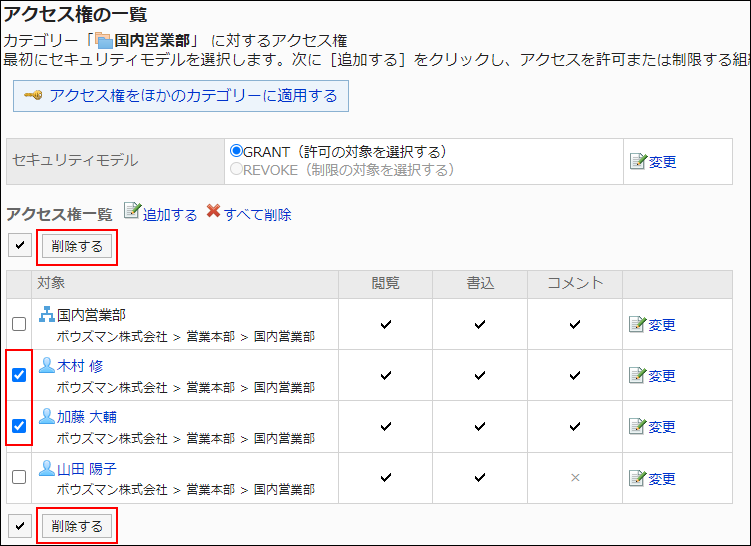Click the 国内営業部 organization name in table
The height and width of the screenshot is (546, 751).
coord(91,315)
